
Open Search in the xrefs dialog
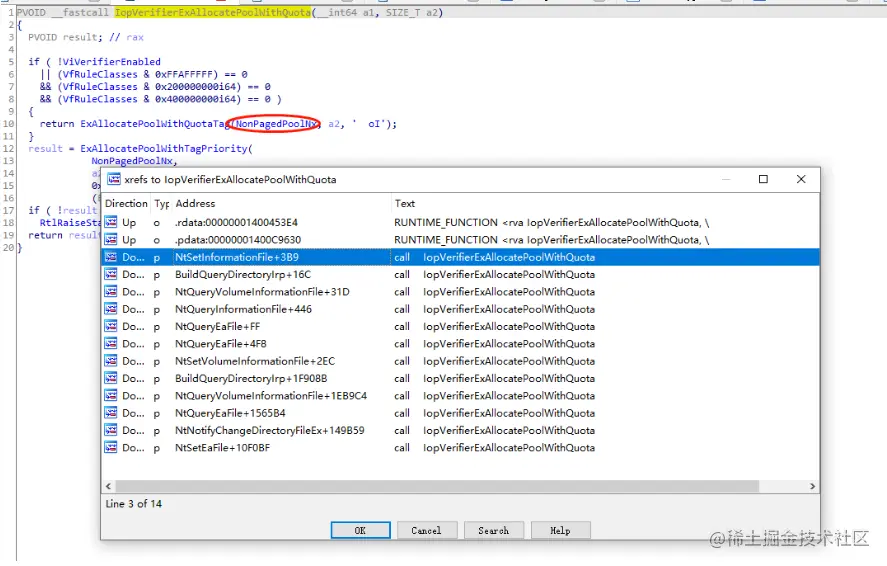tap(493, 530)
